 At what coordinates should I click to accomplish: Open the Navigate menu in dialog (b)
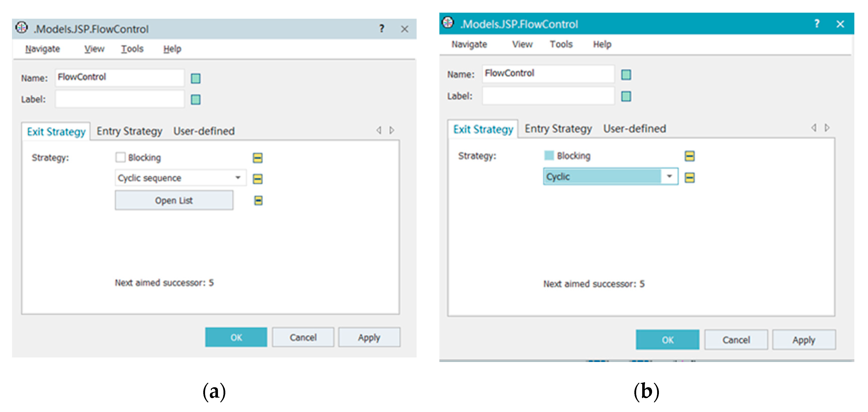click(x=469, y=44)
